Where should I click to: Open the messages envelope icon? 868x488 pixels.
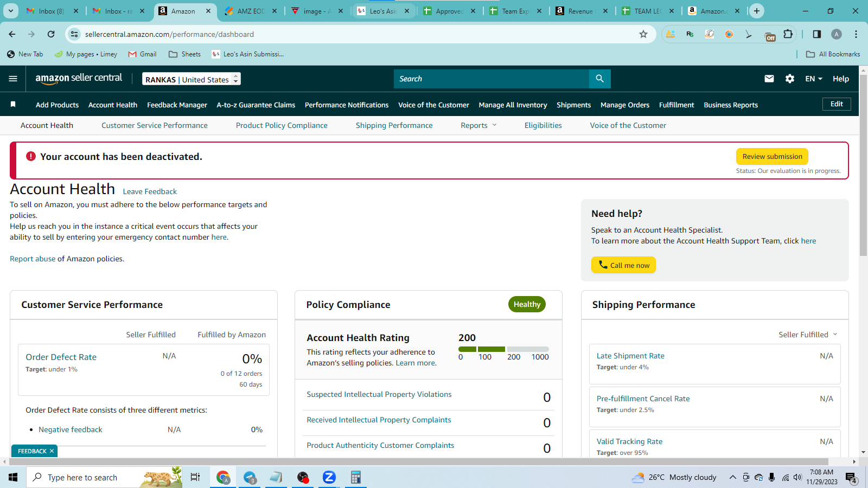point(769,79)
